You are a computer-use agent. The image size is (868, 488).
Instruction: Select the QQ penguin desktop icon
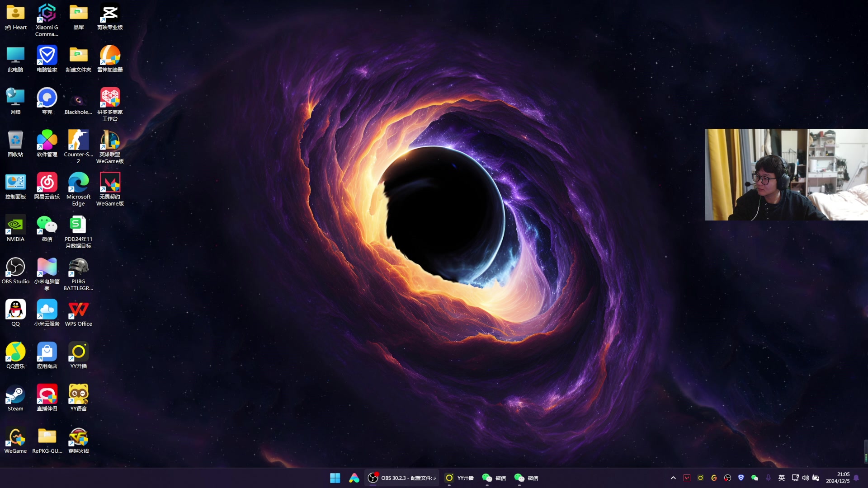pos(15,313)
